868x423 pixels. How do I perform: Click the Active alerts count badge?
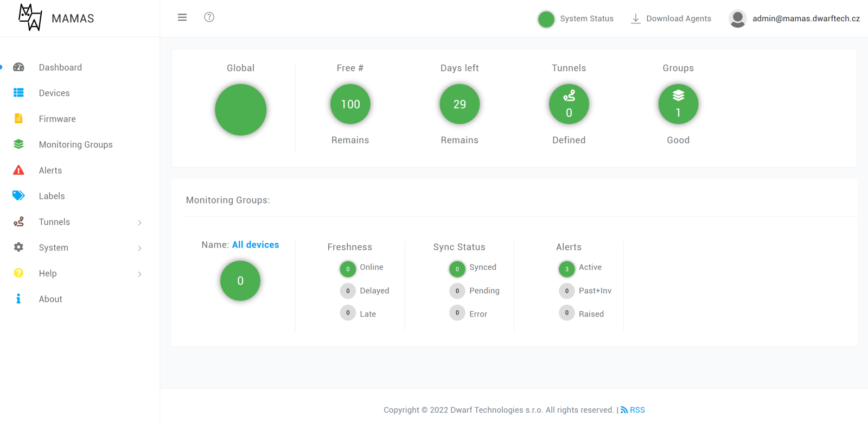click(x=566, y=269)
